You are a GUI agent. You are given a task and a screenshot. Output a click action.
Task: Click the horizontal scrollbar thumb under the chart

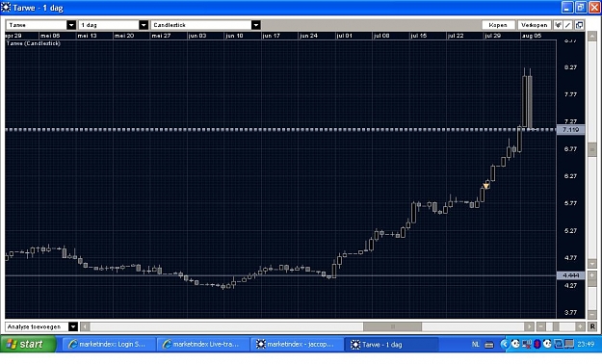[x=392, y=326]
